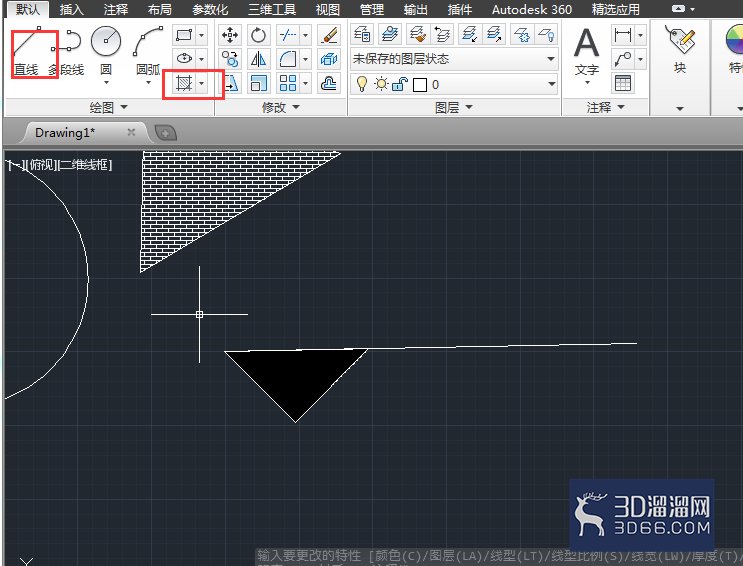Toggle layer 0 on/off light bulb
743x566 pixels.
362,84
